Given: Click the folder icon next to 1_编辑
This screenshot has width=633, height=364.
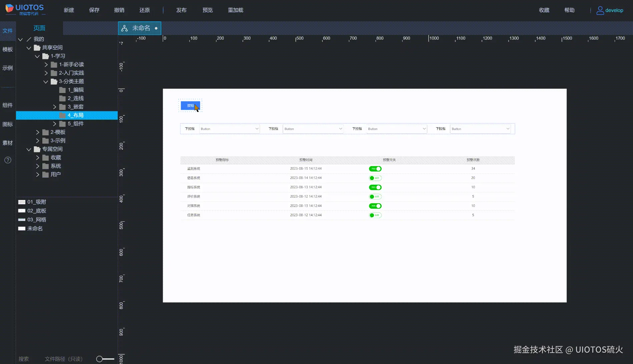Looking at the screenshot, I should tap(62, 90).
